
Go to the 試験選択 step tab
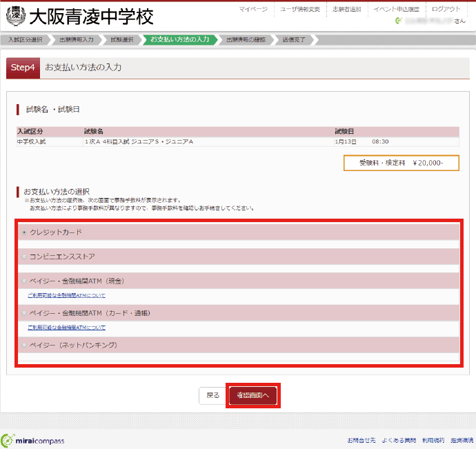122,40
